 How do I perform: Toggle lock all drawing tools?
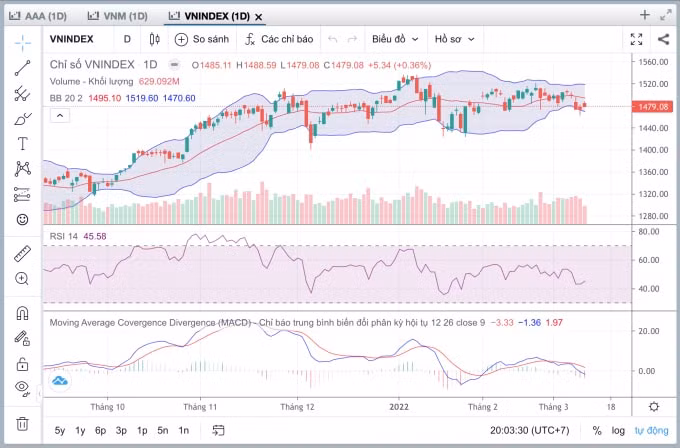[x=23, y=364]
